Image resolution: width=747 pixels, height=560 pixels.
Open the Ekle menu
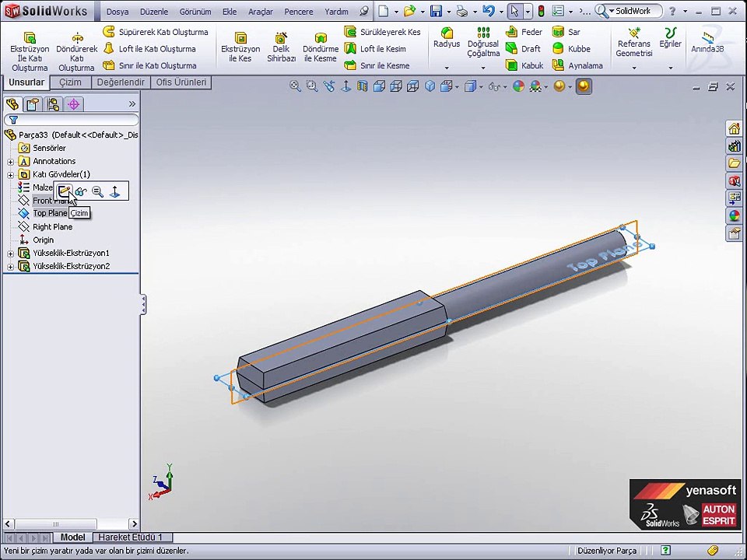[x=229, y=12]
